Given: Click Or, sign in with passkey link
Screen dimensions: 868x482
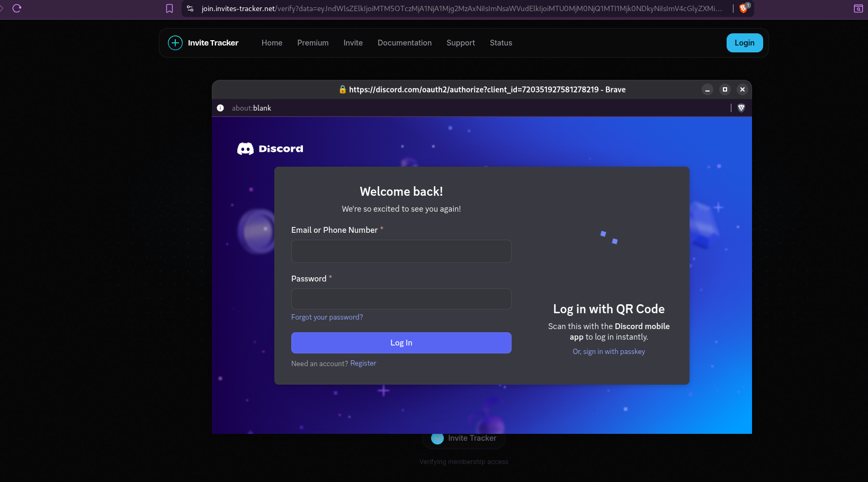Looking at the screenshot, I should (x=609, y=351).
